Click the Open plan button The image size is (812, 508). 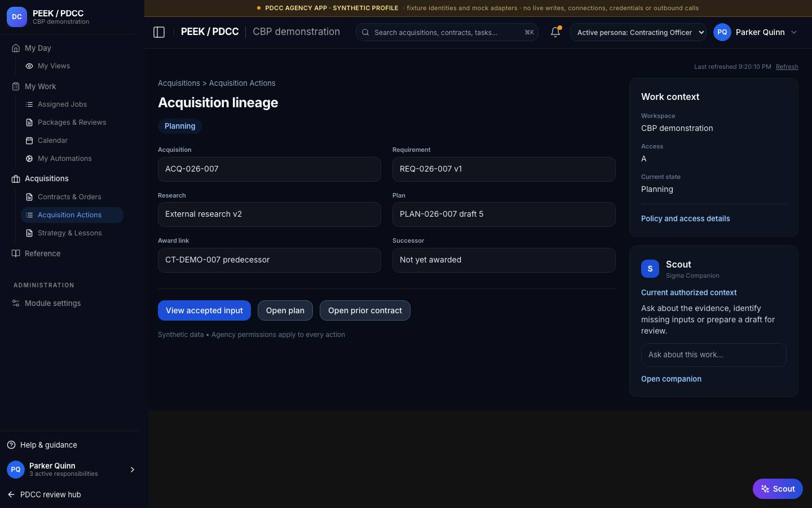click(x=285, y=310)
